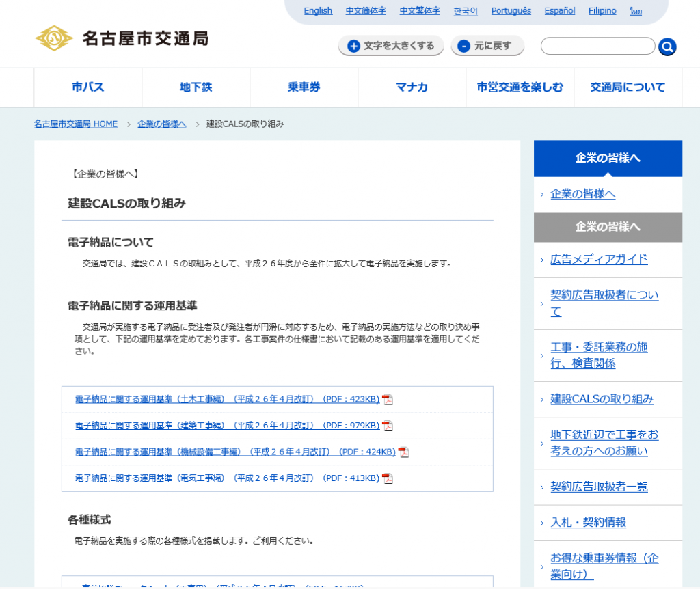Open 電子納品に関する運用基準（建築工事編）PDF link

click(x=227, y=426)
